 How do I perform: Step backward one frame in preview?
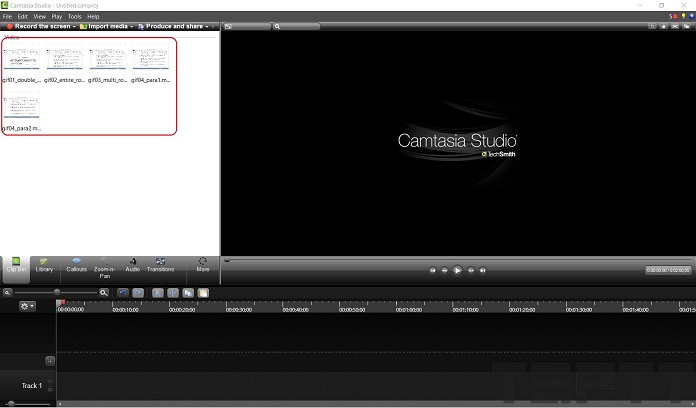tap(444, 270)
